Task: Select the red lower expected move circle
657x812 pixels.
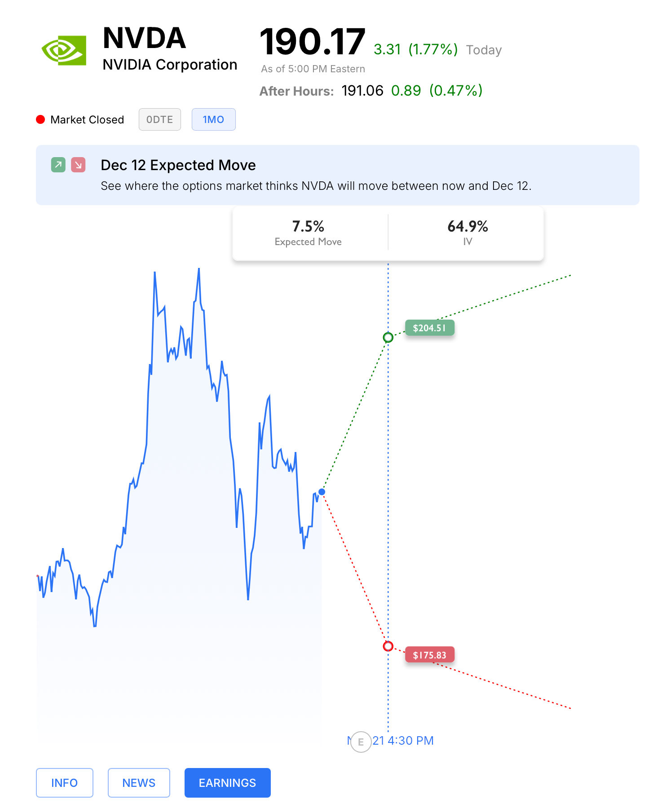Action: pyautogui.click(x=388, y=646)
